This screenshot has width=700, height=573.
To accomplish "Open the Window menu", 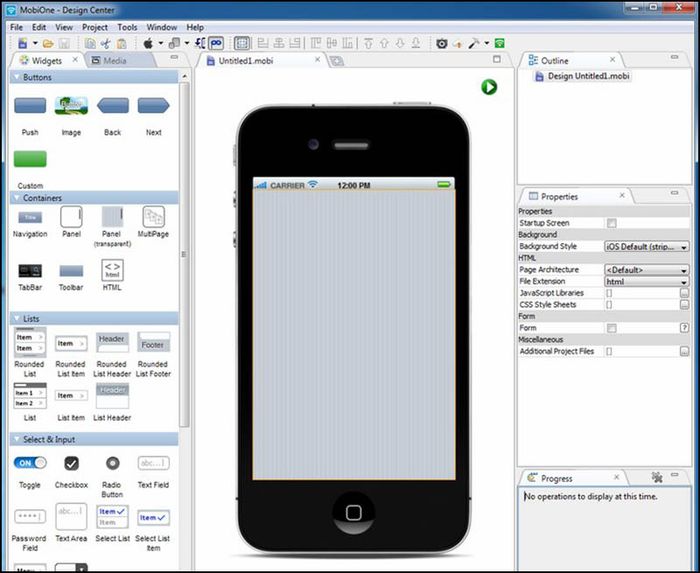I will tap(162, 27).
